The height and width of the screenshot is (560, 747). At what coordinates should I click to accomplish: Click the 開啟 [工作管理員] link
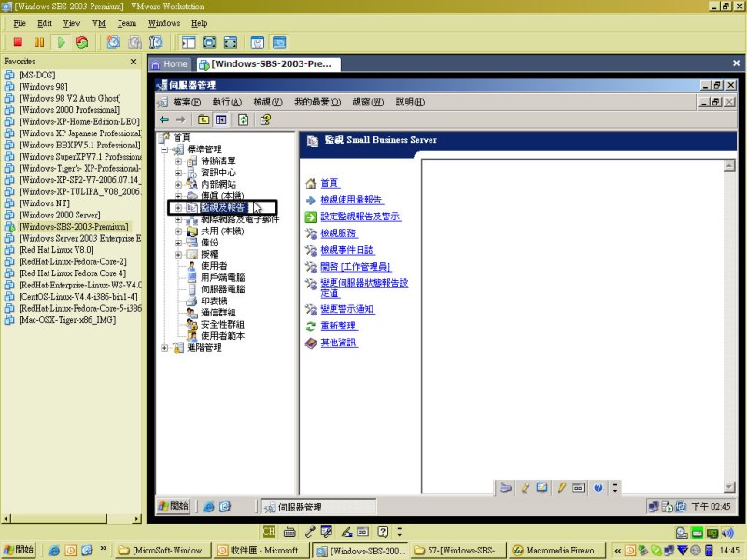356,267
